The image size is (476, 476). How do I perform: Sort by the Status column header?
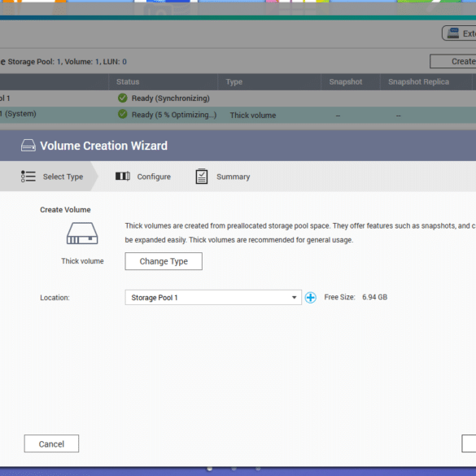pyautogui.click(x=163, y=82)
